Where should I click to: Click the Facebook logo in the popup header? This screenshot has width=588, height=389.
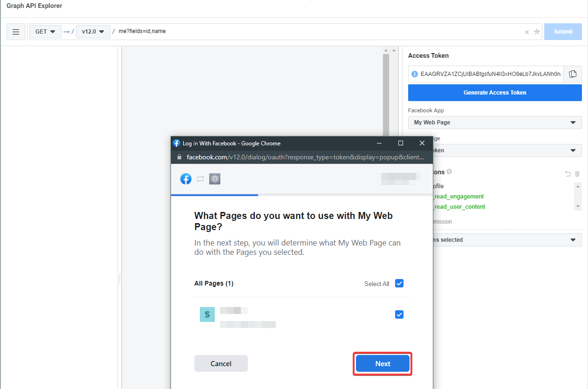pos(186,179)
